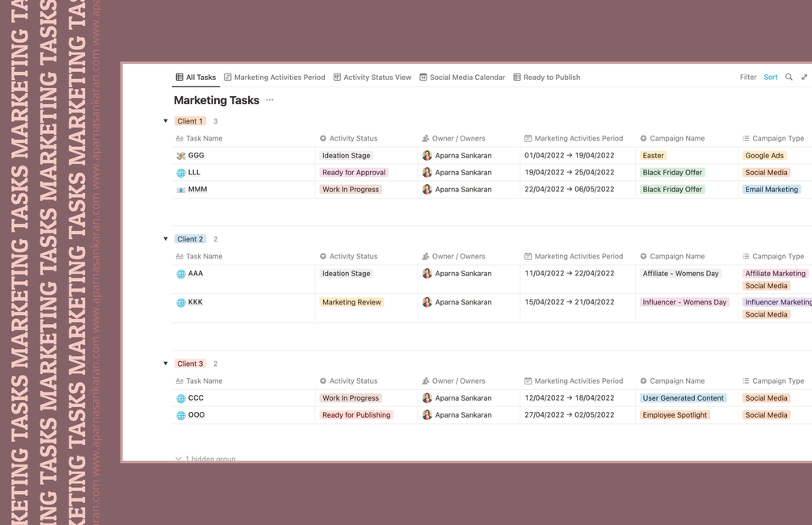Click Aparna Sankaran's avatar in the GGG row
Viewport: 812px width, 525px height.
[427, 155]
